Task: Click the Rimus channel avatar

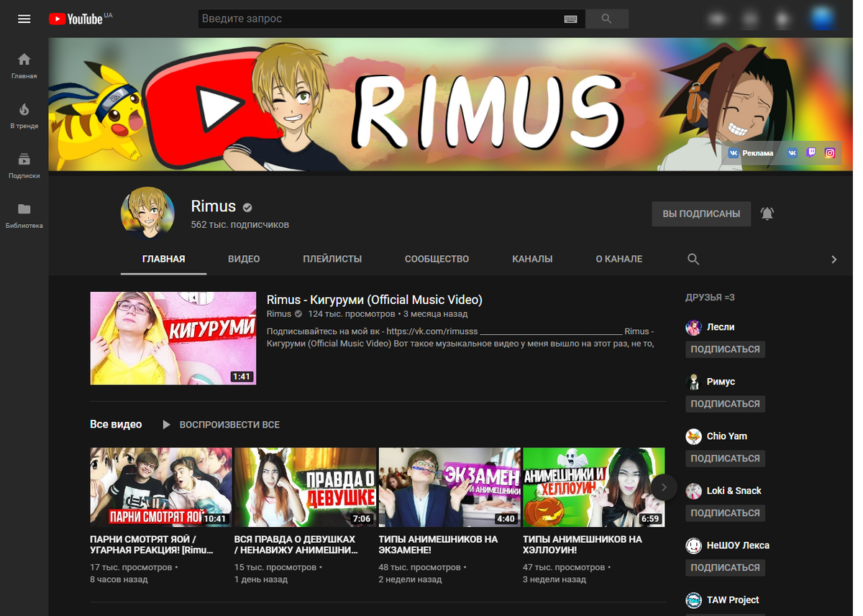Action: coord(147,213)
